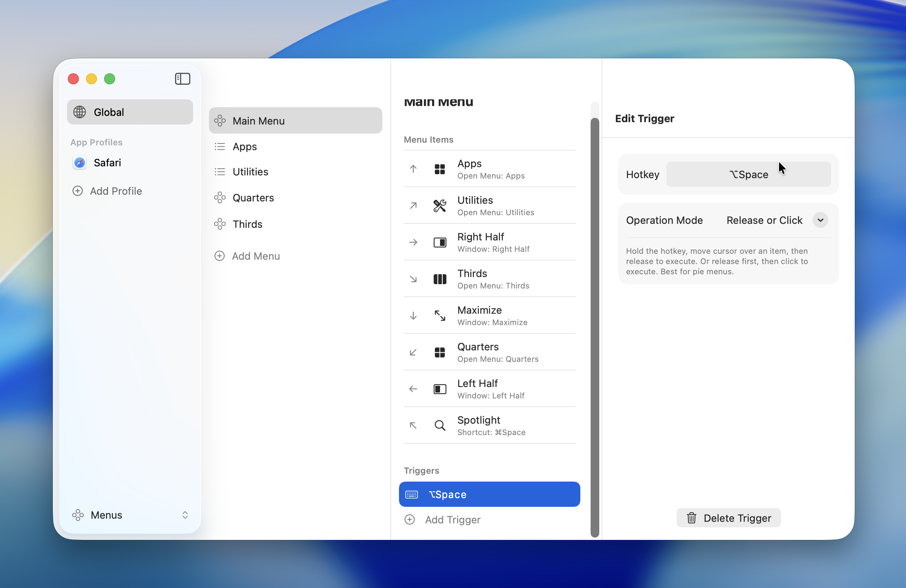Switch to the Quarters menu
Image resolution: width=906 pixels, height=588 pixels.
(253, 197)
